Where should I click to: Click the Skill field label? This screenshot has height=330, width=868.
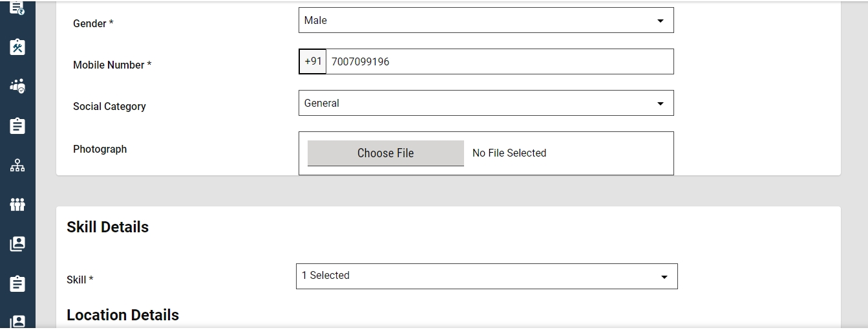click(x=79, y=280)
